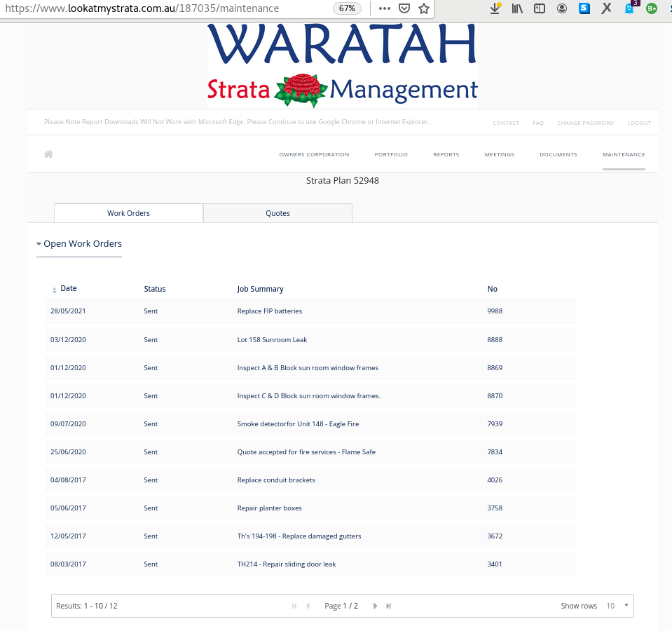This screenshot has width=672, height=631.
Task: Open the TH214 sliding door leak job
Action: coord(287,564)
